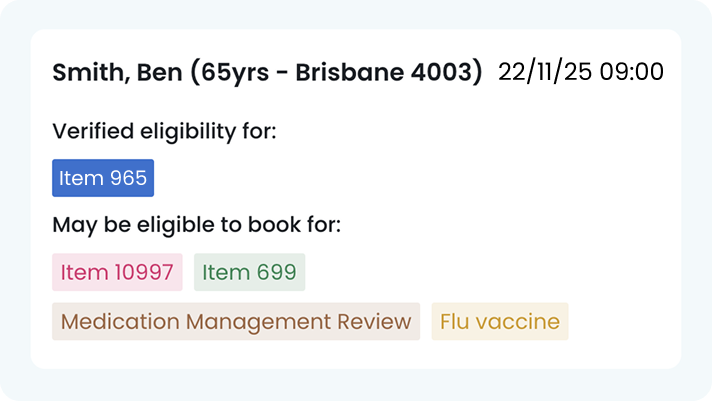Click the word 'Management' in brown tag
The width and height of the screenshot is (712, 401).
[x=258, y=322]
